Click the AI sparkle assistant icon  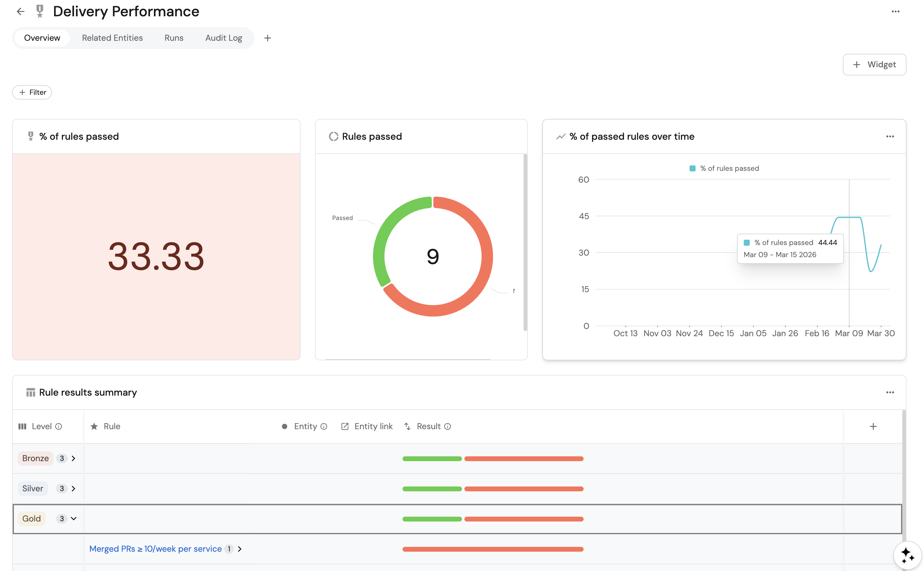click(907, 555)
